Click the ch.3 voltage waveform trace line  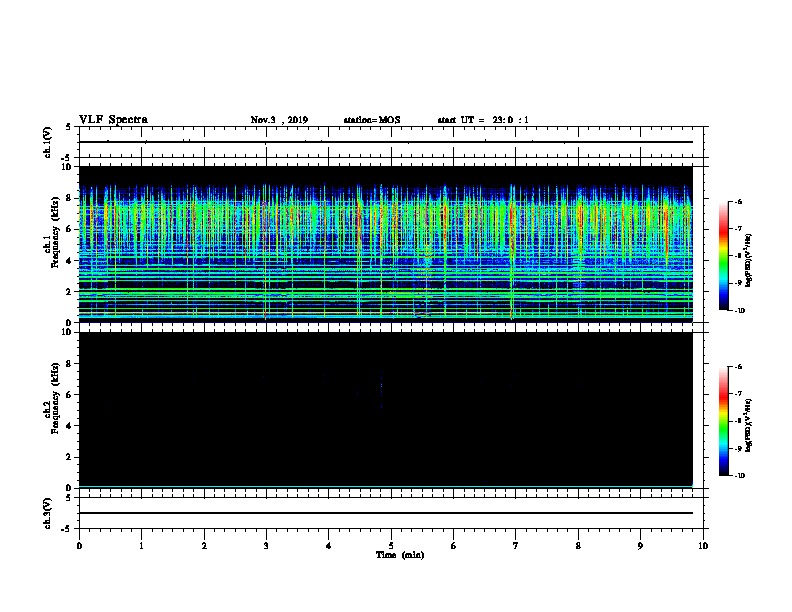(x=386, y=513)
